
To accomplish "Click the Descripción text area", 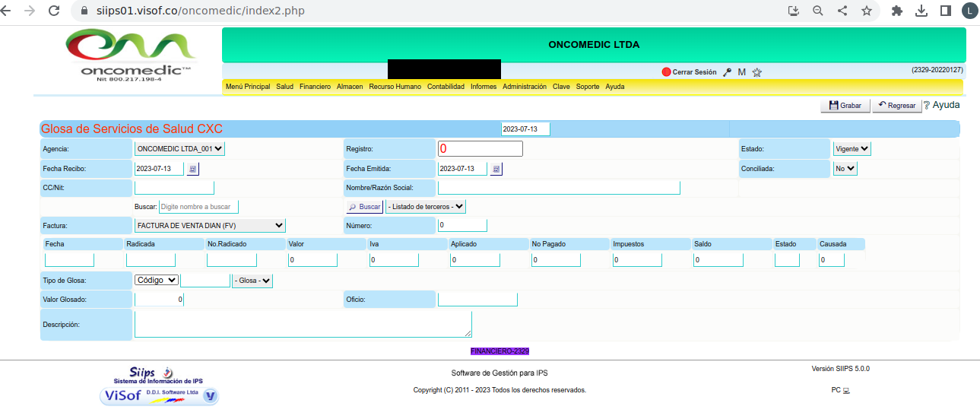I will (303, 324).
